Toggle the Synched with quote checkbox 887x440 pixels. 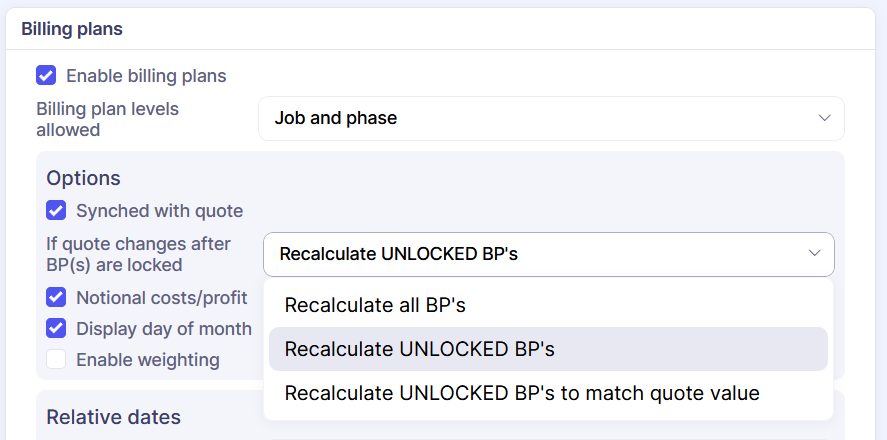56,211
